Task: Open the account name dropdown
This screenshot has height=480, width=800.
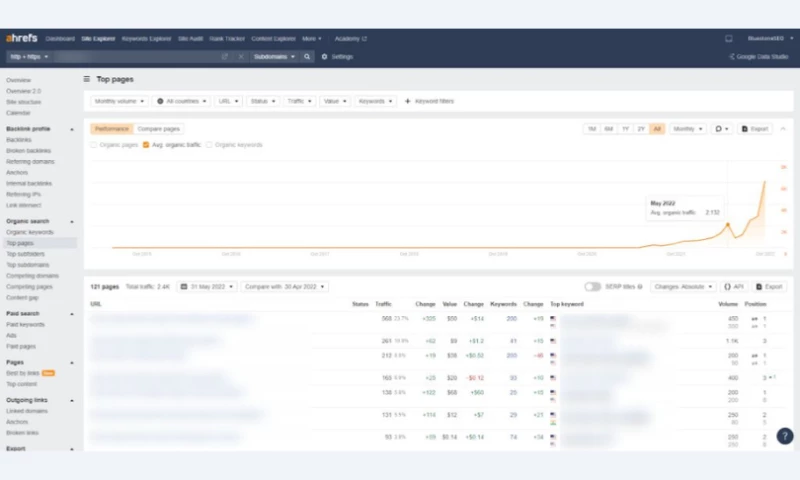Action: [x=770, y=39]
